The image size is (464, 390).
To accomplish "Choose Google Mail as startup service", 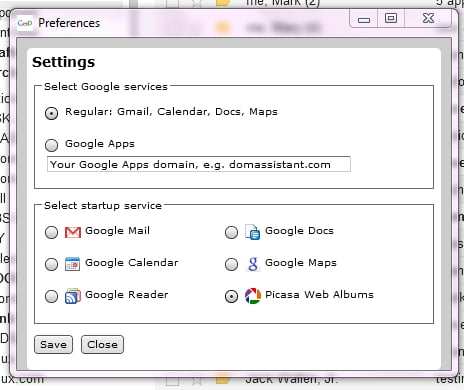I will [x=51, y=232].
